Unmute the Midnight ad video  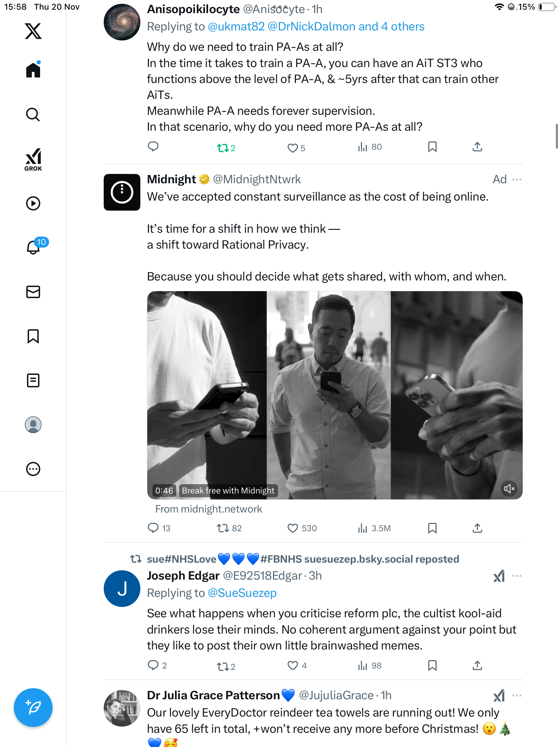[x=509, y=489]
